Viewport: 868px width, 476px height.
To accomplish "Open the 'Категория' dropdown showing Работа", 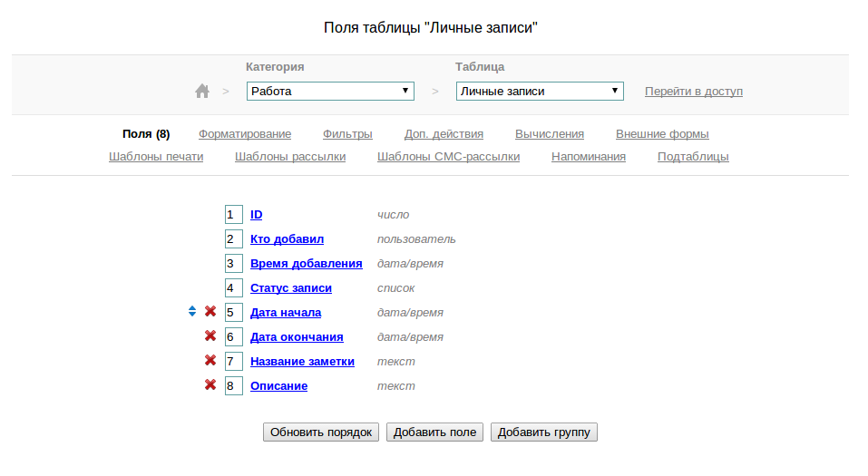I will 330,92.
